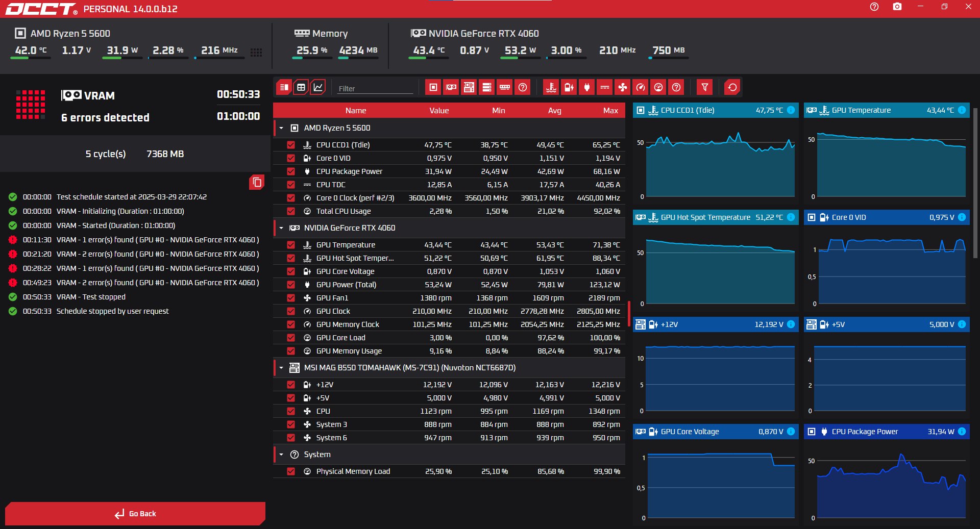
Task: Focus the sensor Filter field
Action: 375,88
